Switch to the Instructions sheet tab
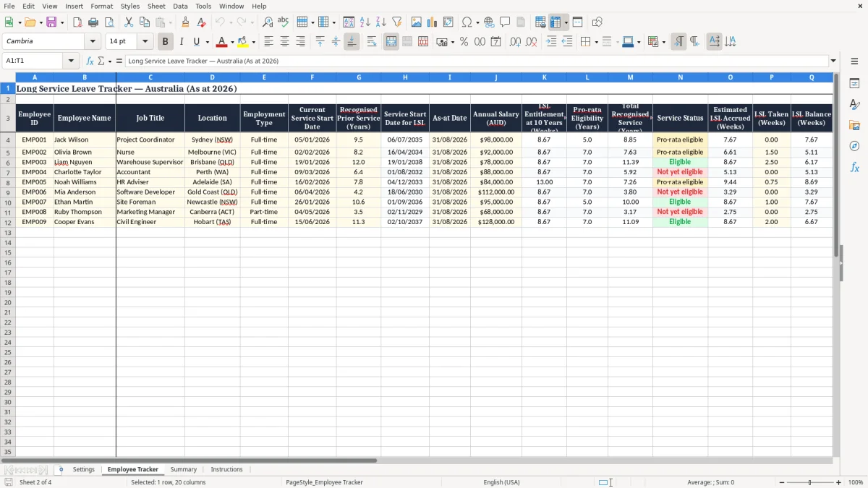The width and height of the screenshot is (868, 488). pyautogui.click(x=226, y=469)
